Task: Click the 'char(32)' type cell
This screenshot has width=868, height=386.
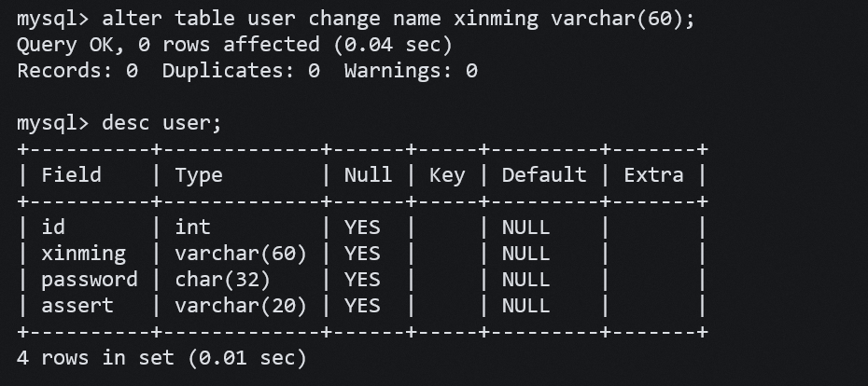Action: (222, 279)
